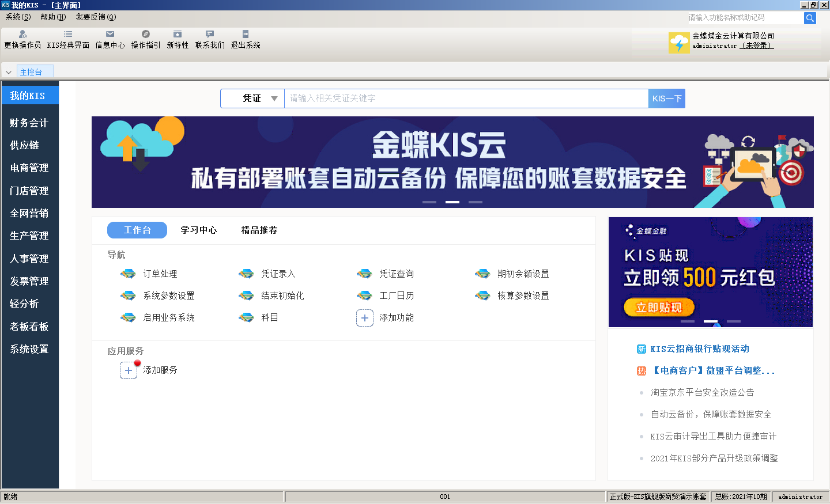Open the 帮助(H) menu
The image size is (830, 504).
click(x=53, y=17)
